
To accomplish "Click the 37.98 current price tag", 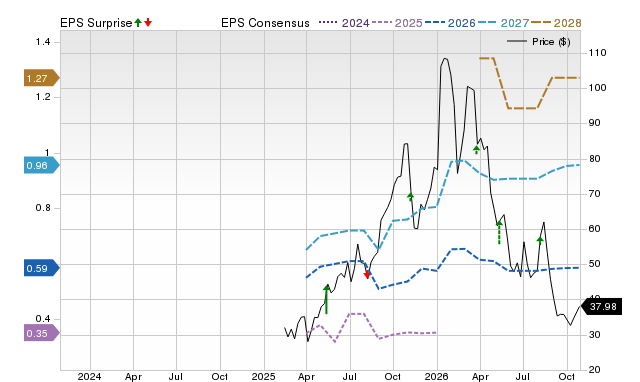I will pyautogui.click(x=601, y=306).
